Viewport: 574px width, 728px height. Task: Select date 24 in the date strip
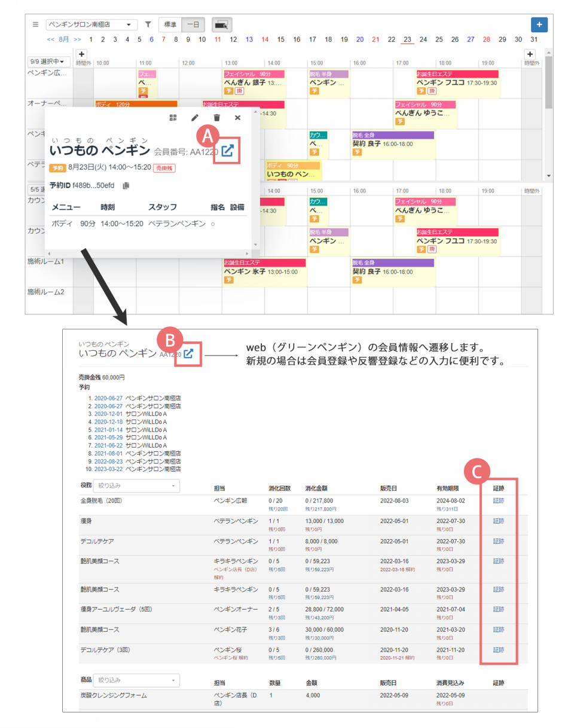point(423,39)
